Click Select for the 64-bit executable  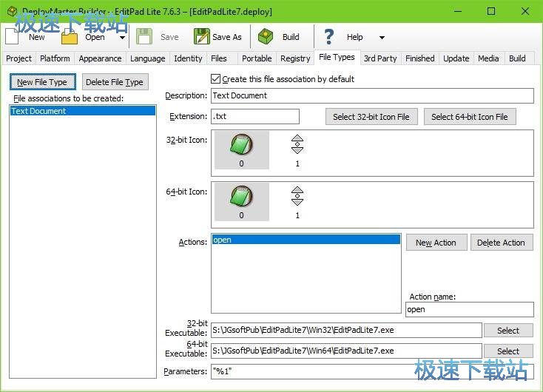(x=508, y=351)
